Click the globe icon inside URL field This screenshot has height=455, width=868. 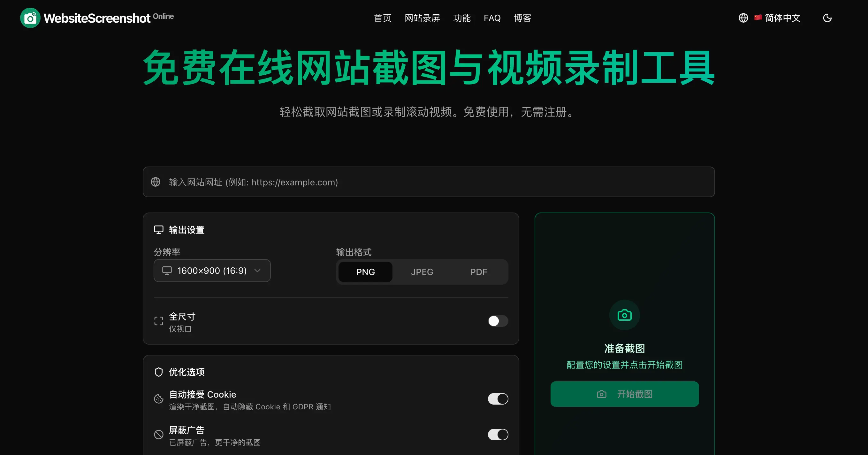click(x=155, y=182)
